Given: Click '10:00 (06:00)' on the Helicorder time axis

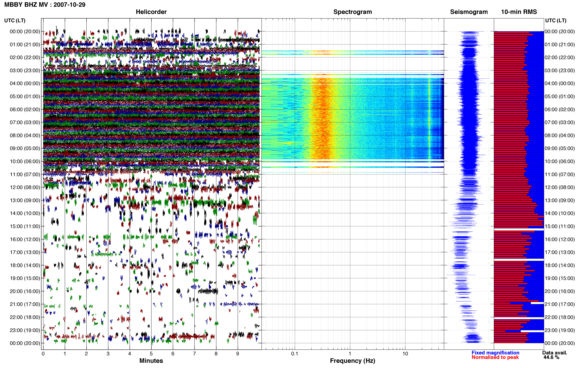Looking at the screenshot, I should point(25,162).
